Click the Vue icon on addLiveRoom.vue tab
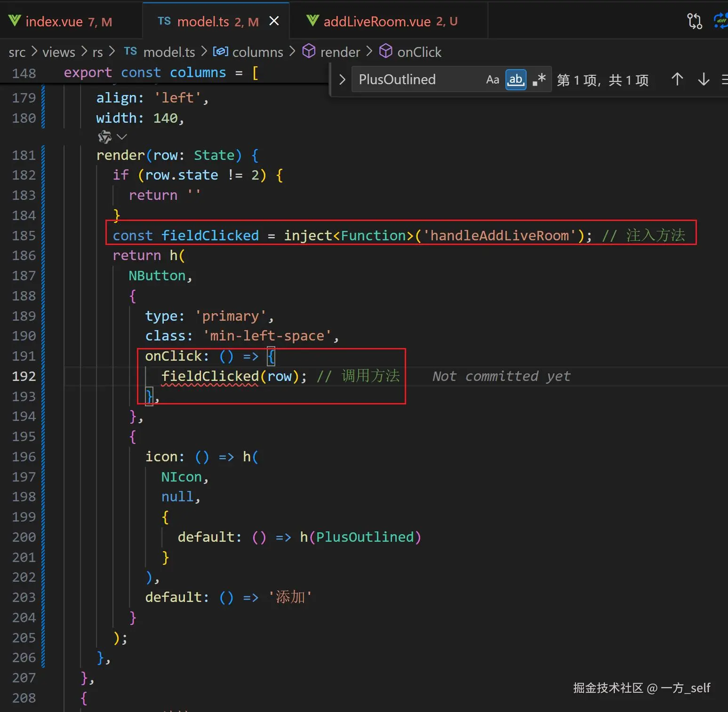Viewport: 728px width, 712px height. [x=312, y=21]
